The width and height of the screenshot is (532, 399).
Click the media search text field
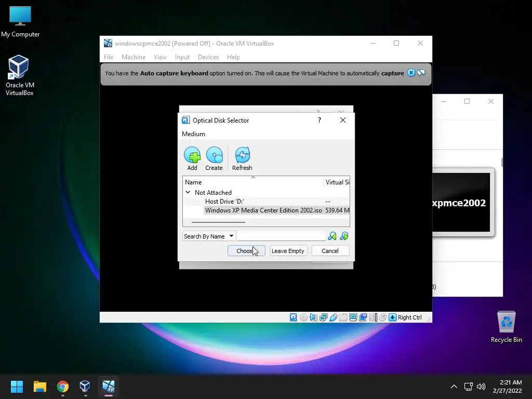click(281, 236)
